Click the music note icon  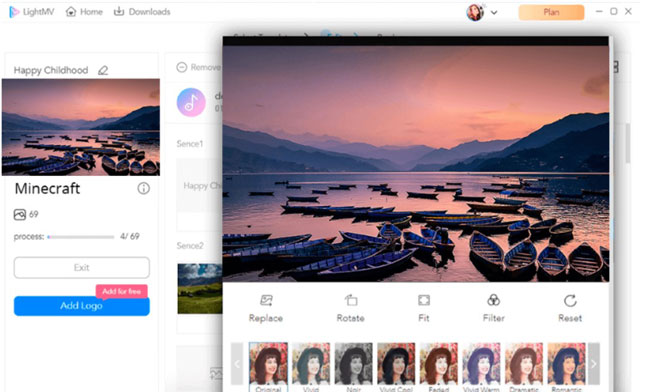click(x=191, y=102)
